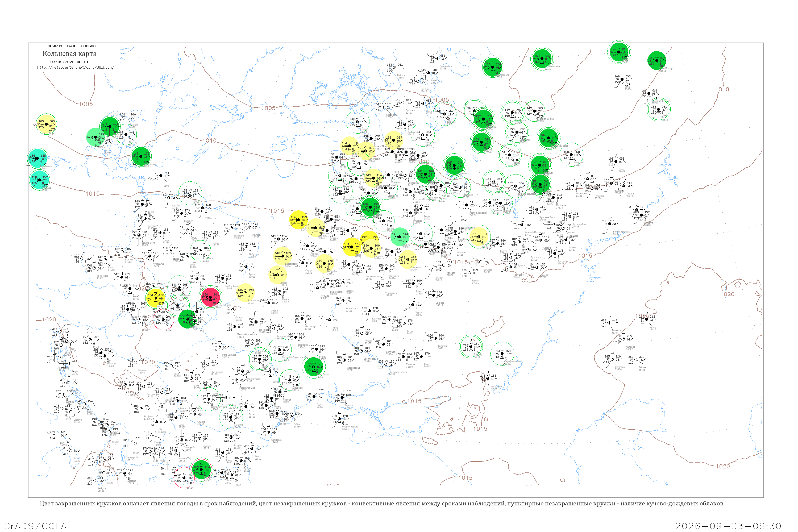Click the red station circle near Lublin
The image size is (798, 532).
[x=210, y=297]
